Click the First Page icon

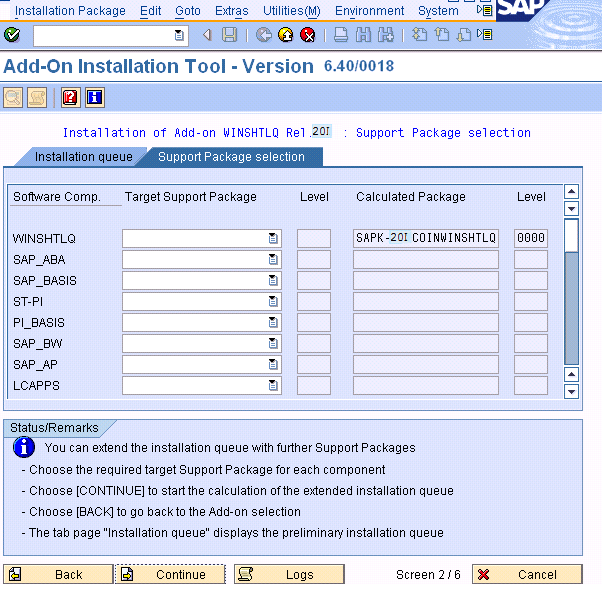pyautogui.click(x=419, y=35)
